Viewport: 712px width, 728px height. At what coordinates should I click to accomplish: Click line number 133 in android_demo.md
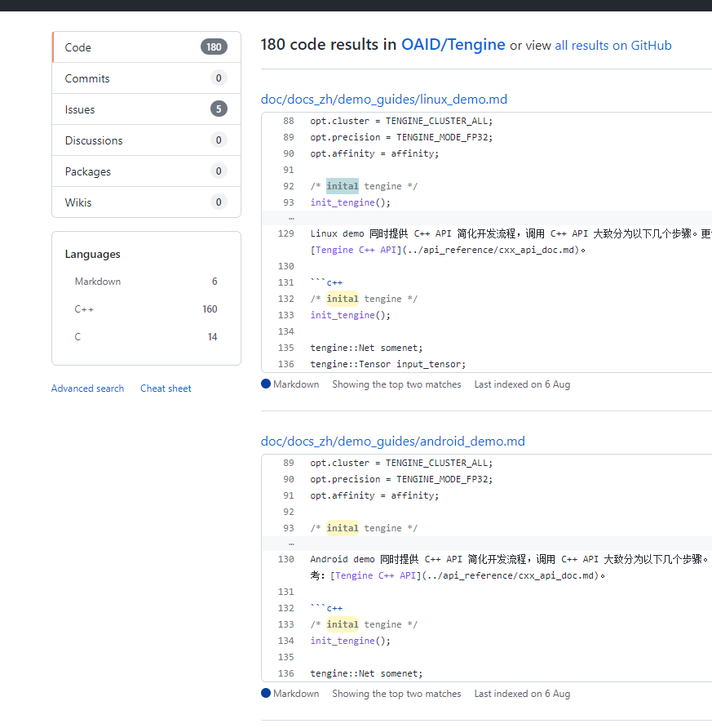pyautogui.click(x=286, y=624)
